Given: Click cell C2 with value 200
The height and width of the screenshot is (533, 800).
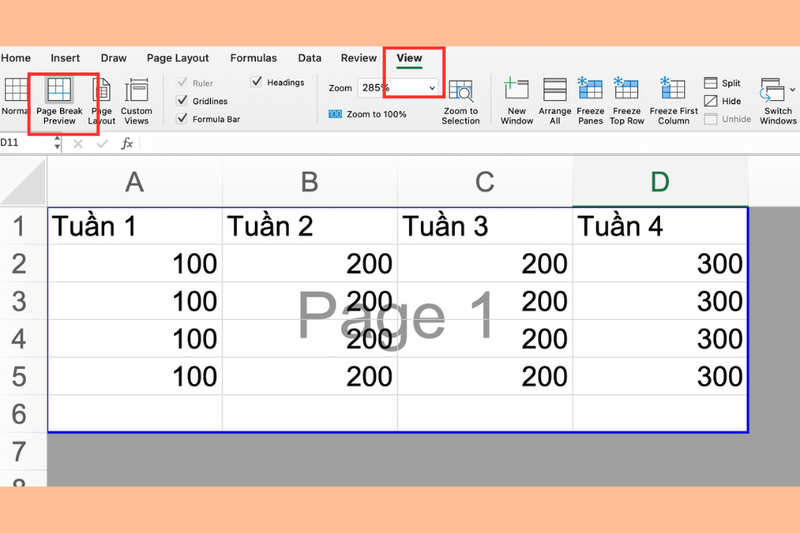Looking at the screenshot, I should (485, 264).
